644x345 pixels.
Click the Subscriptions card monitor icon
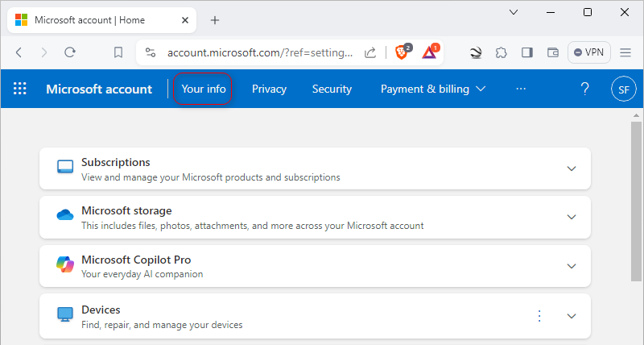pos(65,167)
